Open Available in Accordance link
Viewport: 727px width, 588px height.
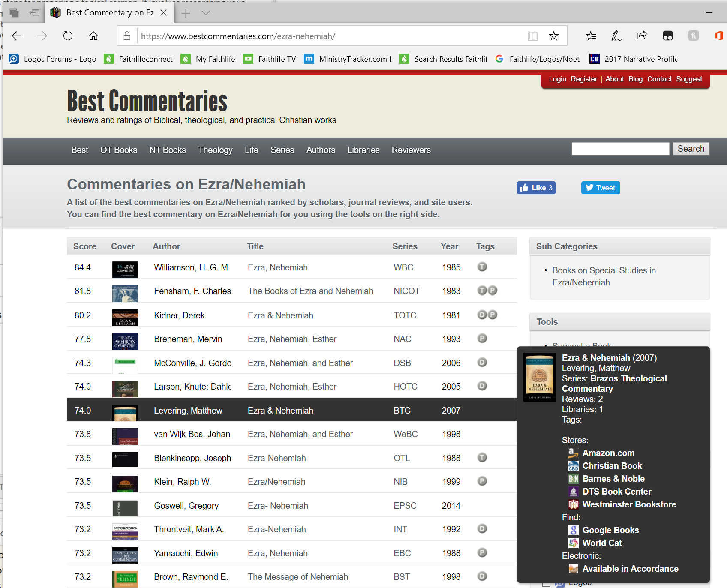click(630, 569)
